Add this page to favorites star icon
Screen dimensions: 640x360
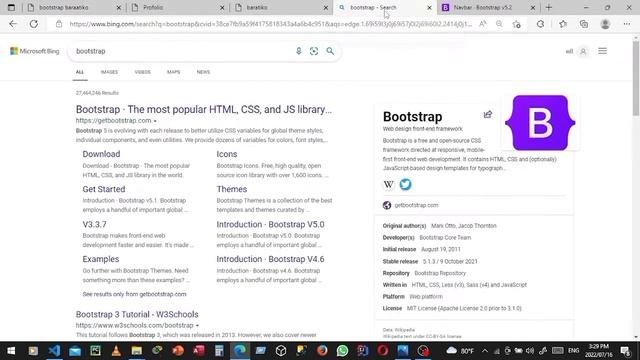(517, 24)
